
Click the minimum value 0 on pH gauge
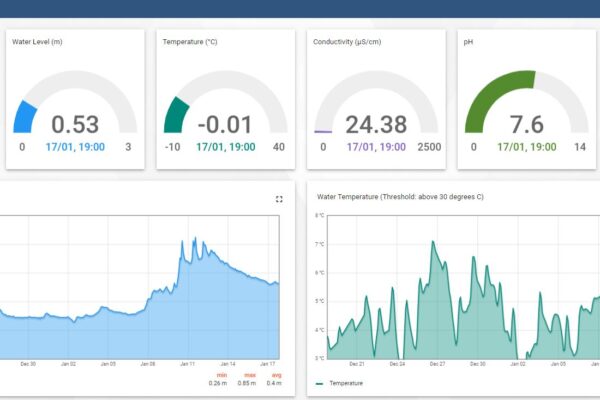click(x=474, y=147)
